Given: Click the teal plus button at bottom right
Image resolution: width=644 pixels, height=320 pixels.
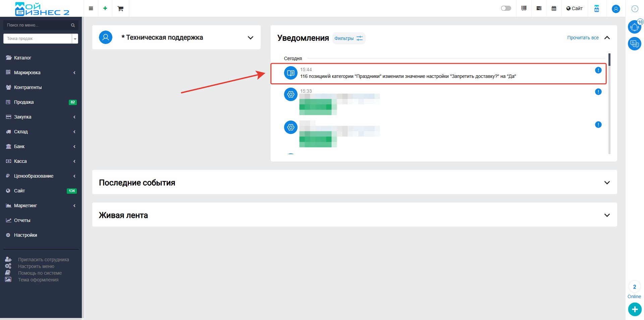Looking at the screenshot, I should pyautogui.click(x=635, y=309).
